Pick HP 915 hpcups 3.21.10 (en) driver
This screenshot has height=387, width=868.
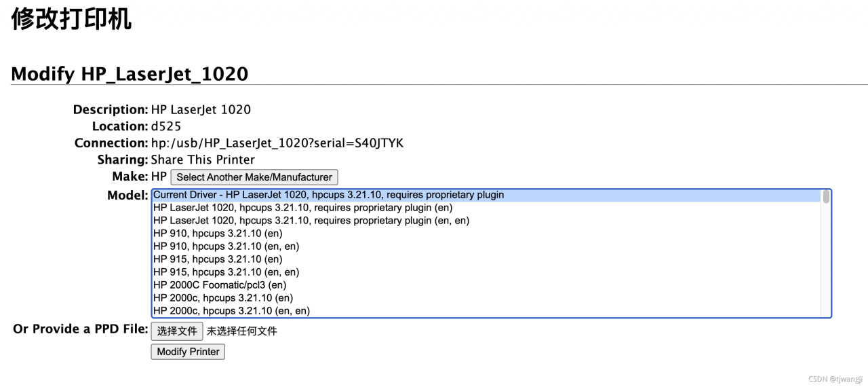pos(218,259)
